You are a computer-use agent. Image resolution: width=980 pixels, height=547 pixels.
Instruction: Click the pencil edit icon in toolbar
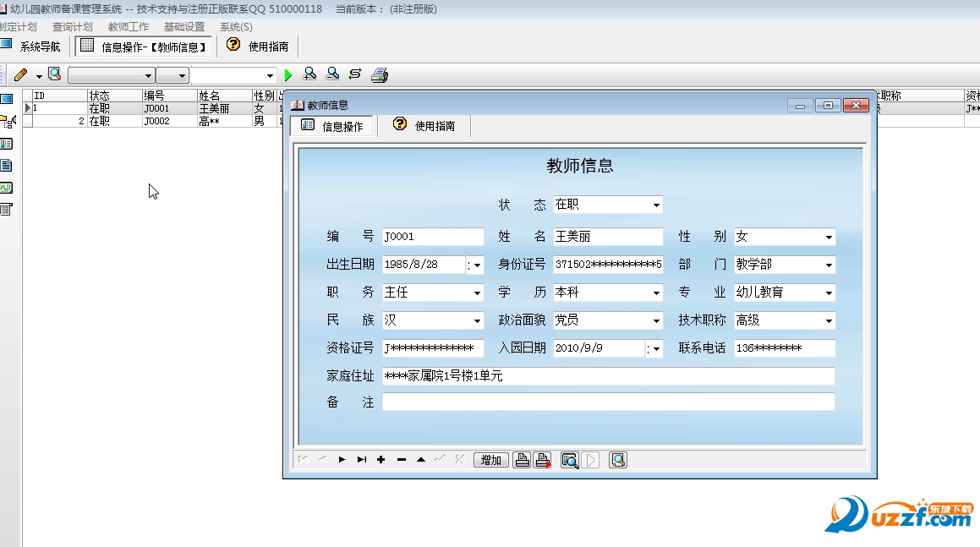20,75
